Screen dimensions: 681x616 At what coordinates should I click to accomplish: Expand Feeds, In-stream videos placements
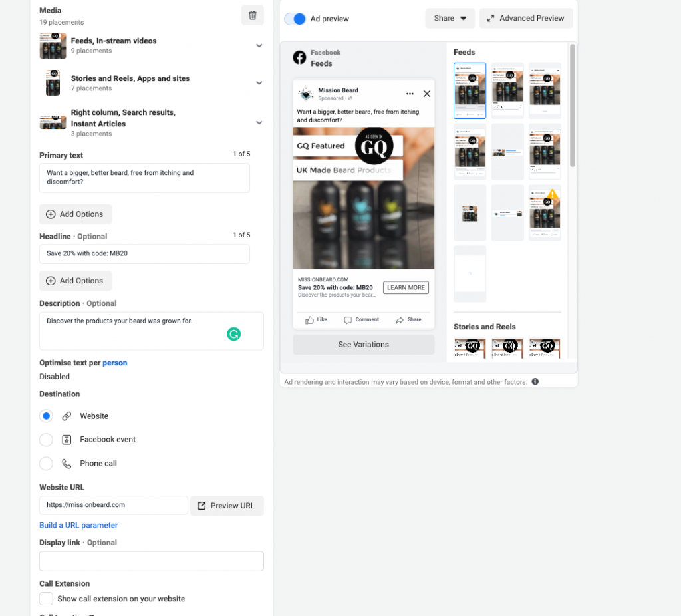[259, 46]
